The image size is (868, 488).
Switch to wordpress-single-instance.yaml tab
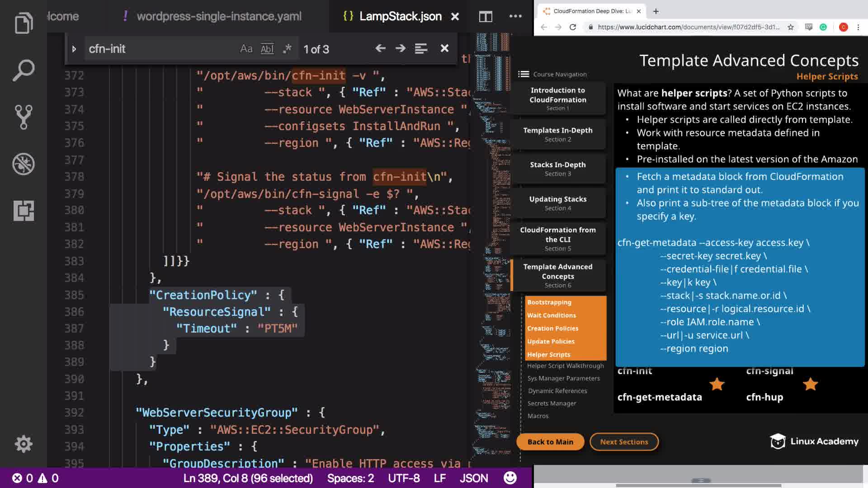[219, 16]
